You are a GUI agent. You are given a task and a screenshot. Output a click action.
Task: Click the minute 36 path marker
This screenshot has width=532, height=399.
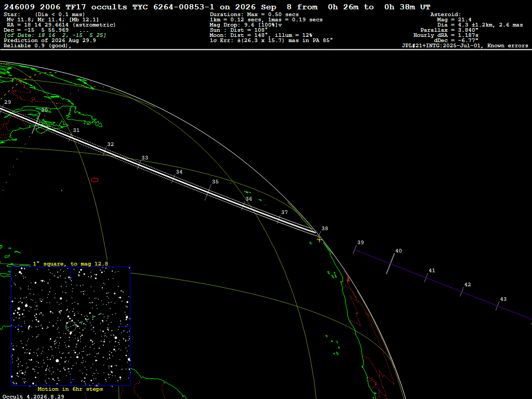(244, 205)
